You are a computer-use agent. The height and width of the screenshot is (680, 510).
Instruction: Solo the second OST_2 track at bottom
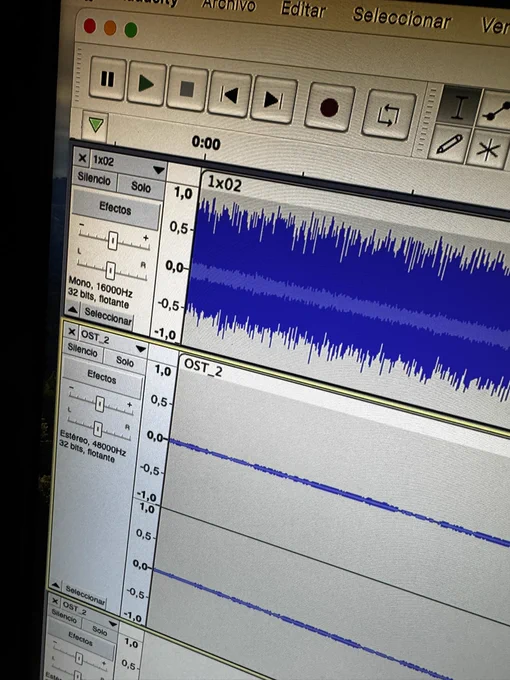point(99,631)
